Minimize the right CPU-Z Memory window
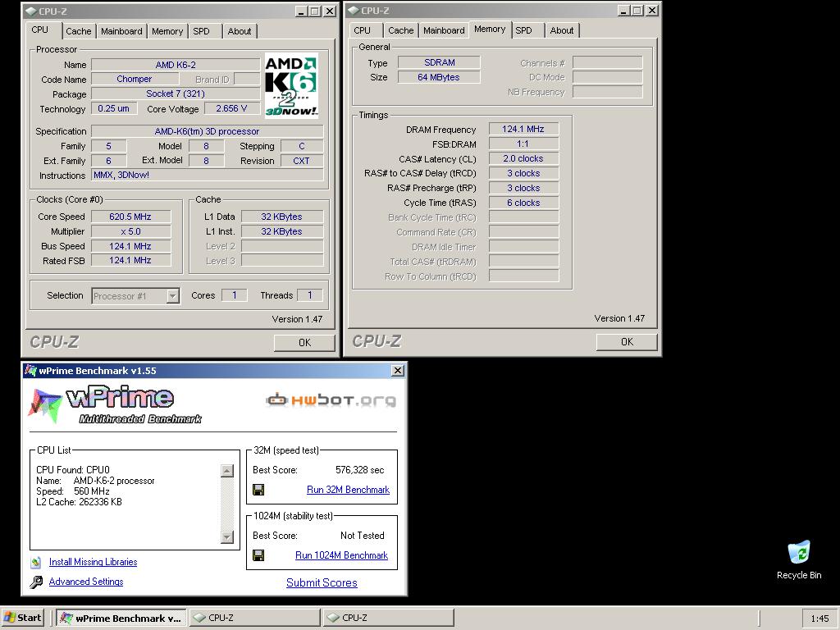This screenshot has width=840, height=630. pos(624,11)
